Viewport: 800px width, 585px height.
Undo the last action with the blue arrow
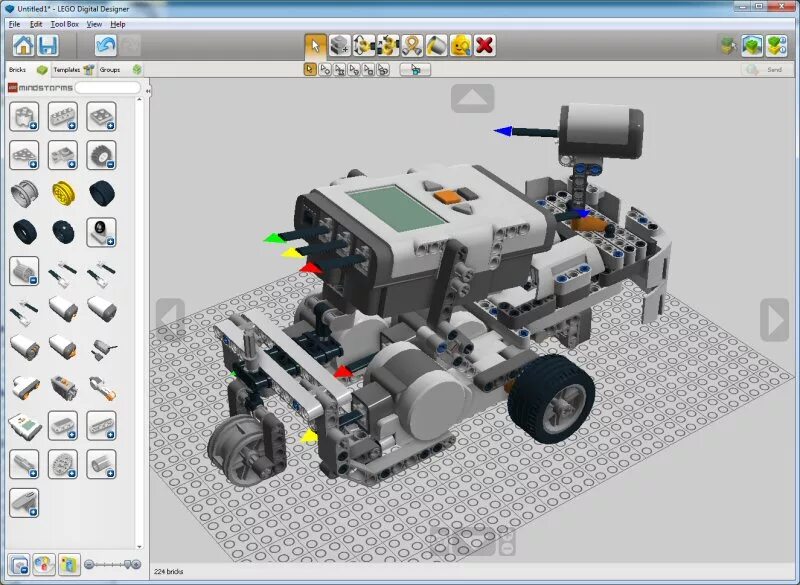click(x=106, y=45)
